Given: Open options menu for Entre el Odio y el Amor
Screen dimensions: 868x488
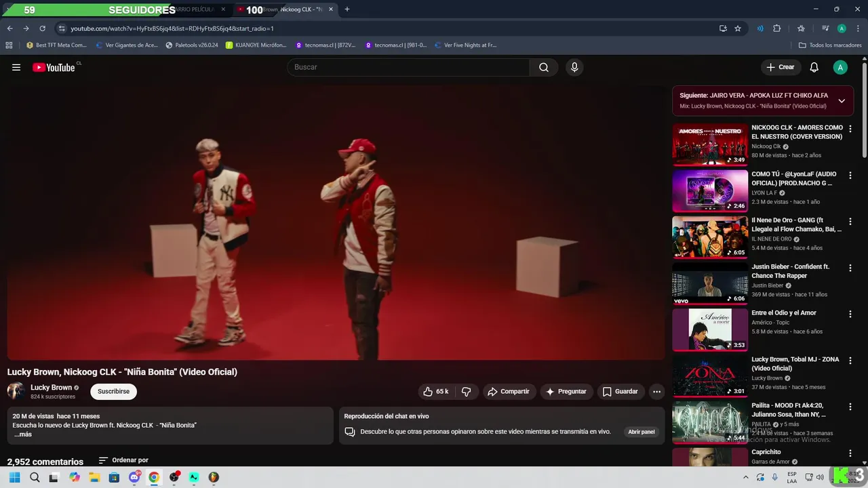Looking at the screenshot, I should [x=850, y=314].
